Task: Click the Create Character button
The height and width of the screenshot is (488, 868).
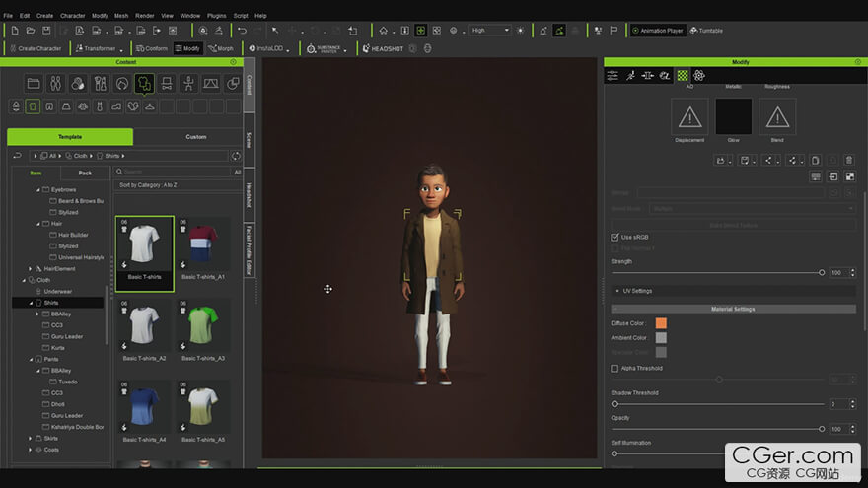Action: (36, 48)
